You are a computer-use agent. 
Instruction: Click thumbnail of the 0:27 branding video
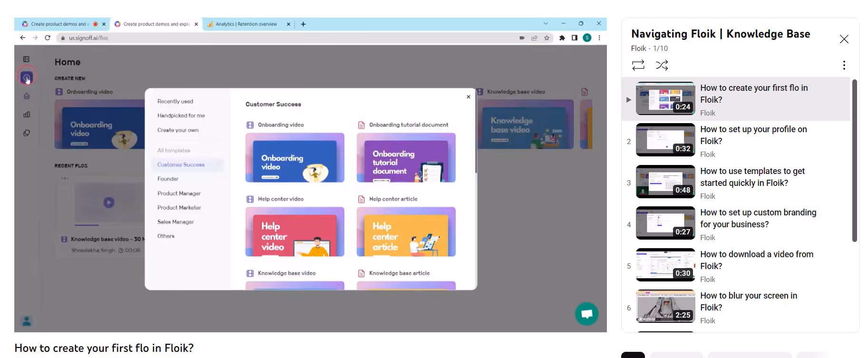(665, 223)
